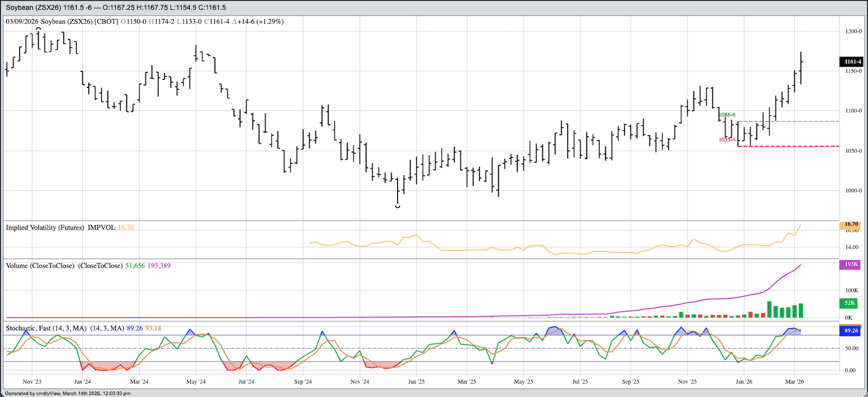
Task: Click the green 52K volume badge
Action: click(x=850, y=303)
